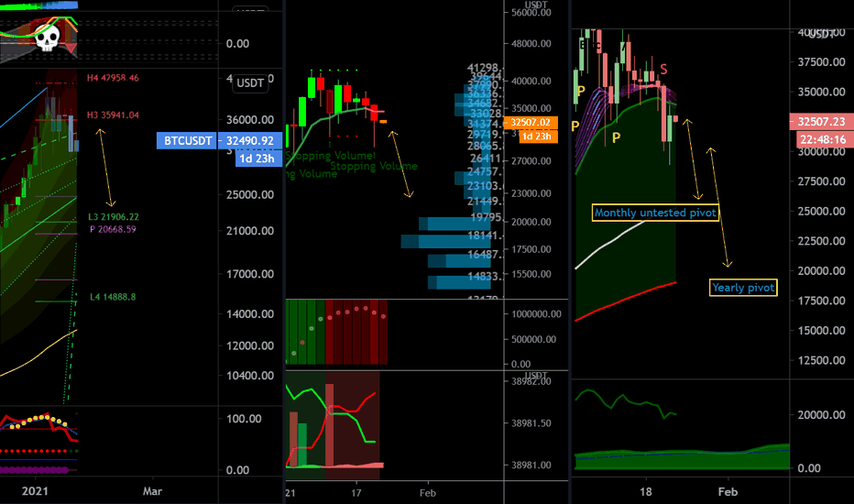Click the 38981.00 scale value

coord(531,465)
